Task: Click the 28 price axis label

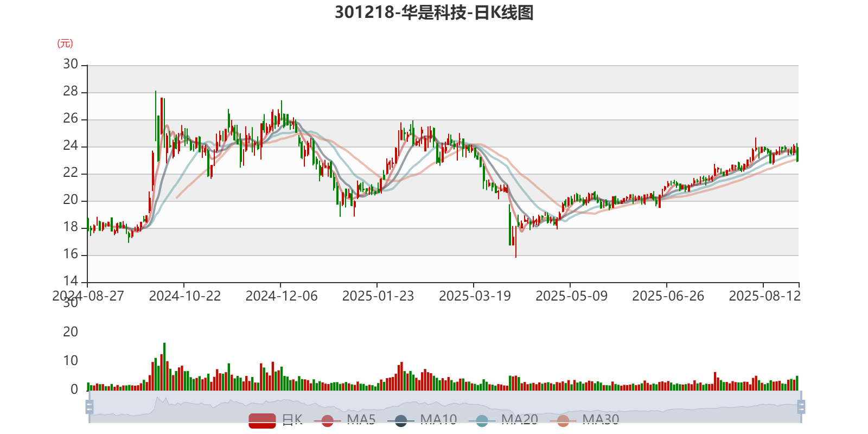Action: (x=71, y=92)
